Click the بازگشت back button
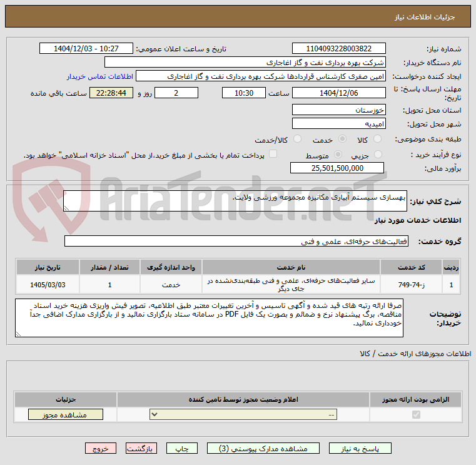The width and height of the screenshot is (476, 465). (x=141, y=448)
